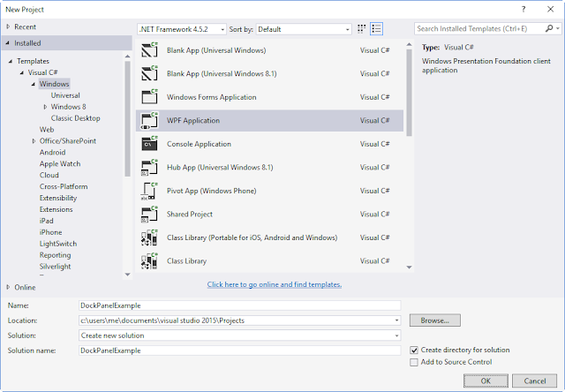Click the Windows Forms Application template icon
The width and height of the screenshot is (565, 392).
click(x=149, y=97)
